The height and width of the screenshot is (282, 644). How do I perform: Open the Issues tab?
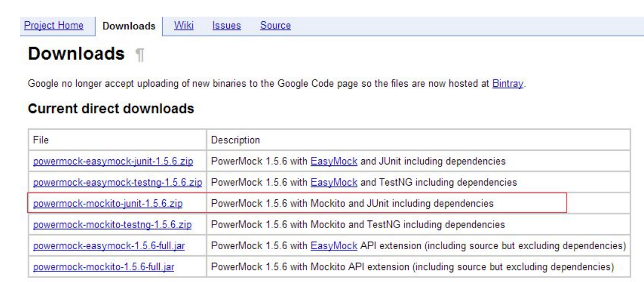click(x=226, y=26)
